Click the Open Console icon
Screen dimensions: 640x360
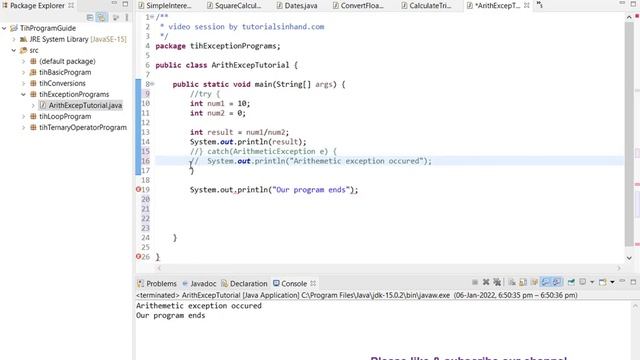[602, 282]
